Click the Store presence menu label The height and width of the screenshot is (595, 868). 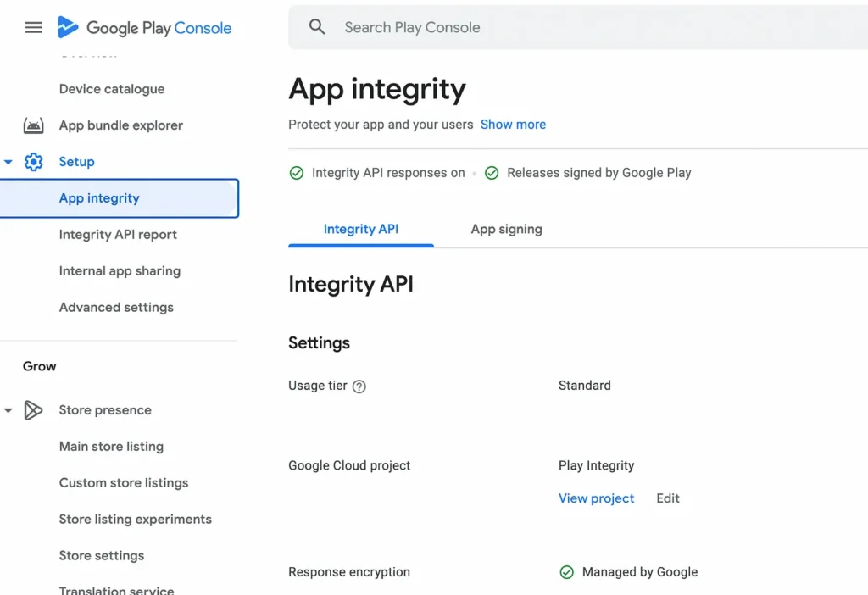tap(105, 410)
